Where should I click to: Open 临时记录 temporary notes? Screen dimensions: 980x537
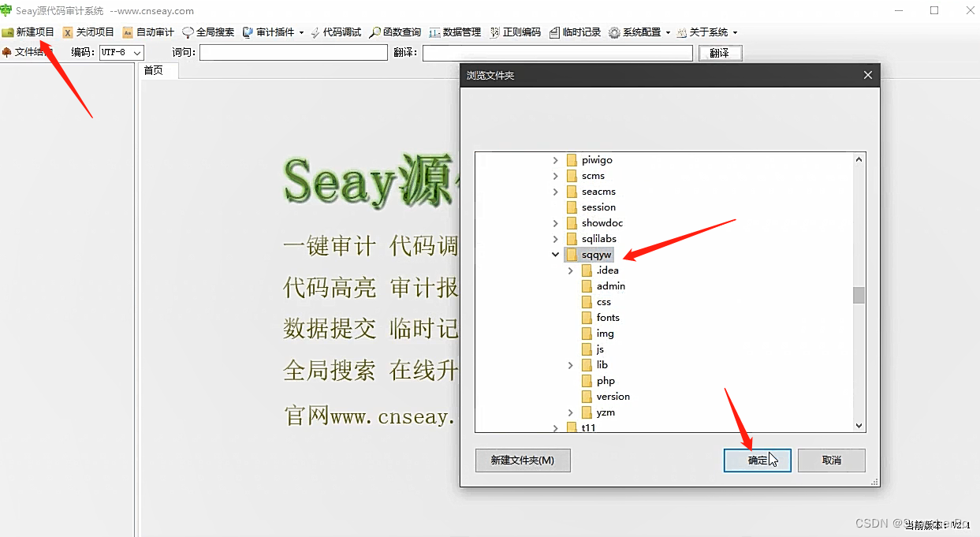pos(575,32)
